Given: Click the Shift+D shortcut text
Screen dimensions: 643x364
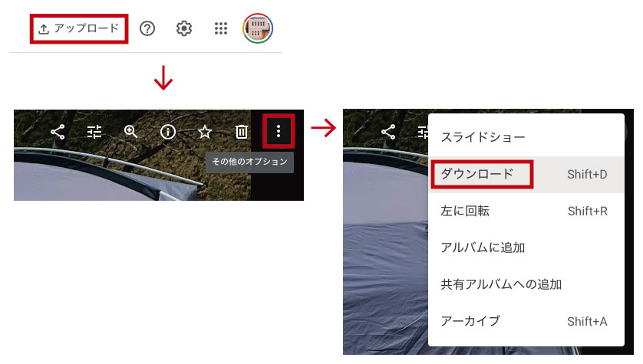Looking at the screenshot, I should pos(587,175).
